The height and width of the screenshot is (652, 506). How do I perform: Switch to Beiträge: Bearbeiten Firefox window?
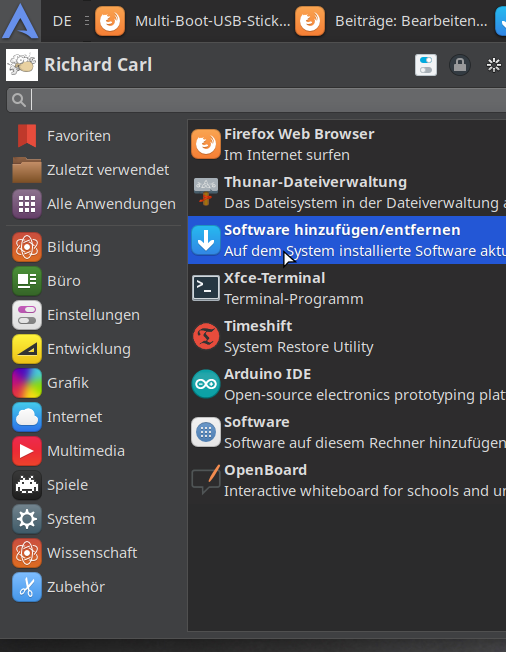(392, 21)
